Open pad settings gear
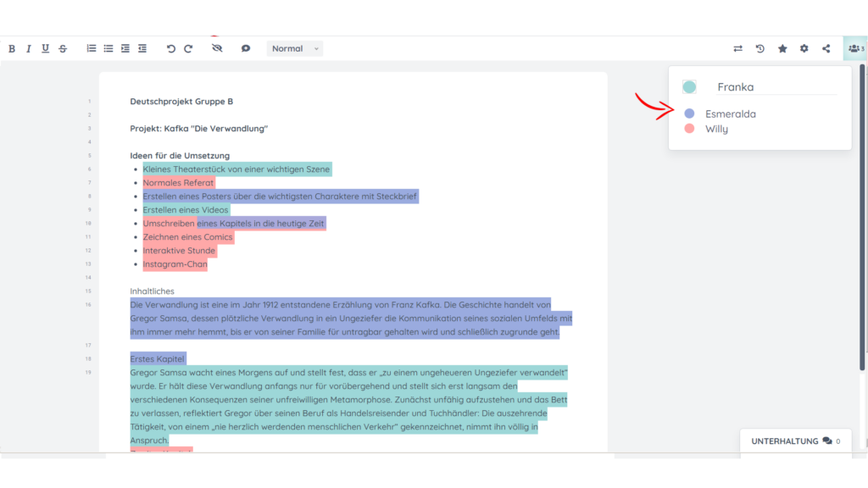This screenshot has height=488, width=868. (804, 48)
